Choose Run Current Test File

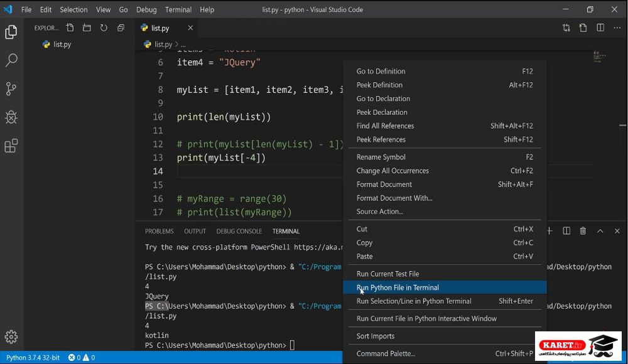click(x=445, y=274)
